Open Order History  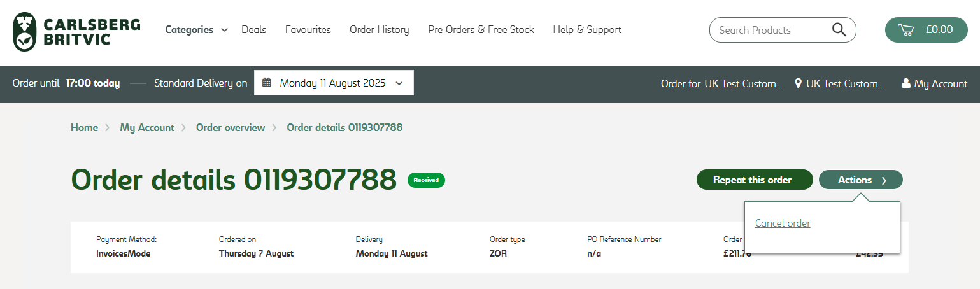pyautogui.click(x=379, y=30)
